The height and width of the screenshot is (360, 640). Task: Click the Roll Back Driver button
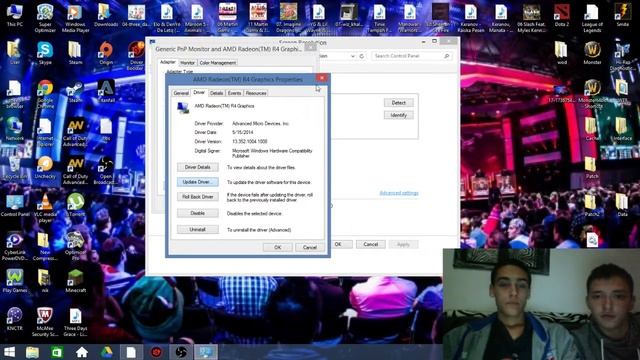coord(198,197)
